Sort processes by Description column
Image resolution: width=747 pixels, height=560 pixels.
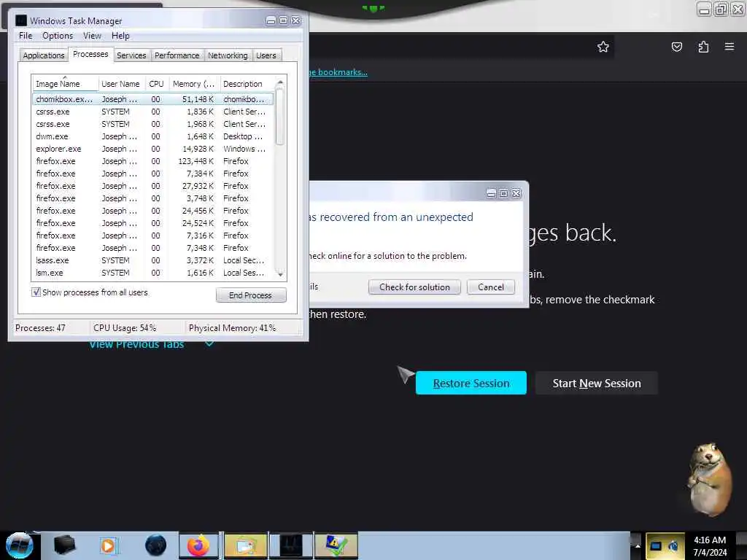(x=247, y=84)
